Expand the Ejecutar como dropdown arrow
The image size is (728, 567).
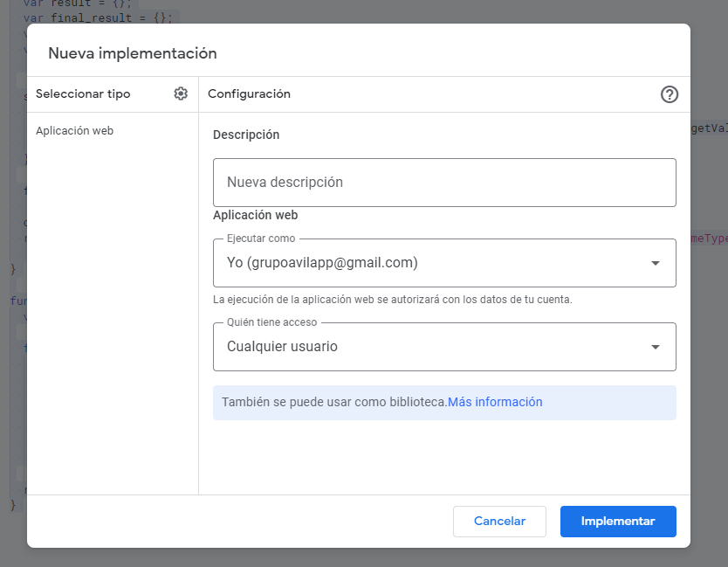click(x=656, y=263)
